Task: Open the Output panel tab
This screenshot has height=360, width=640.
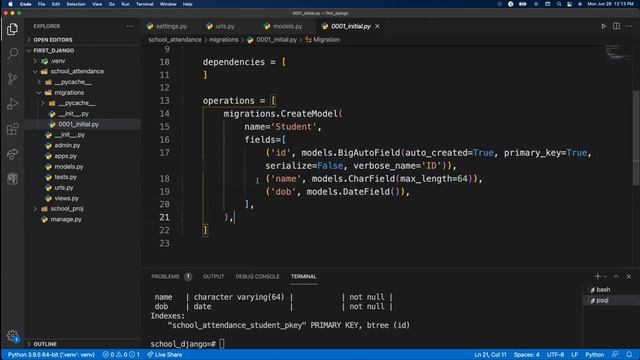Action: (213, 276)
